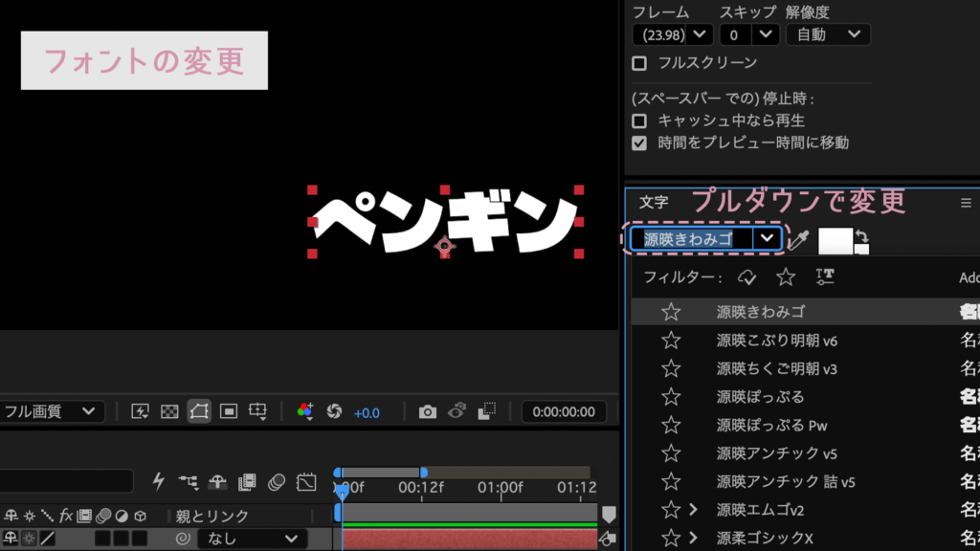This screenshot has height=551, width=980.
Task: Open the Fast Previews options icon
Action: coord(140,411)
